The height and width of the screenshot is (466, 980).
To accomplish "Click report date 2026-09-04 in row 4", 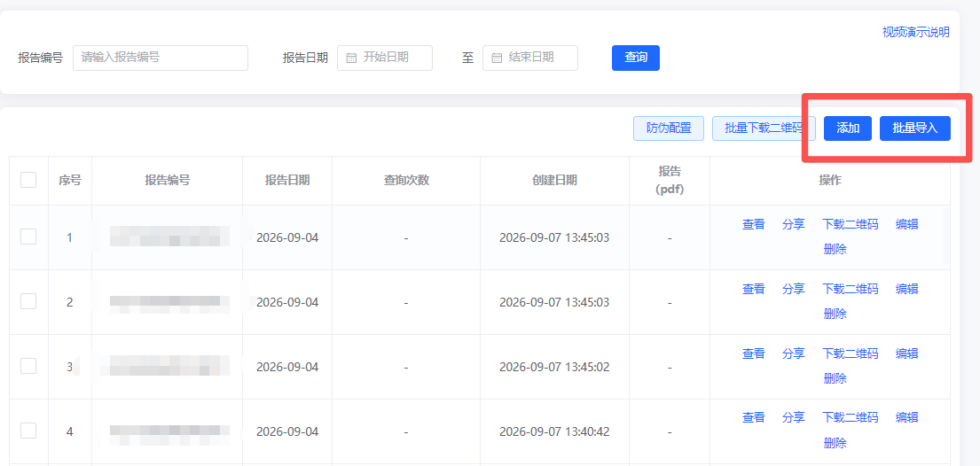I will tap(287, 431).
